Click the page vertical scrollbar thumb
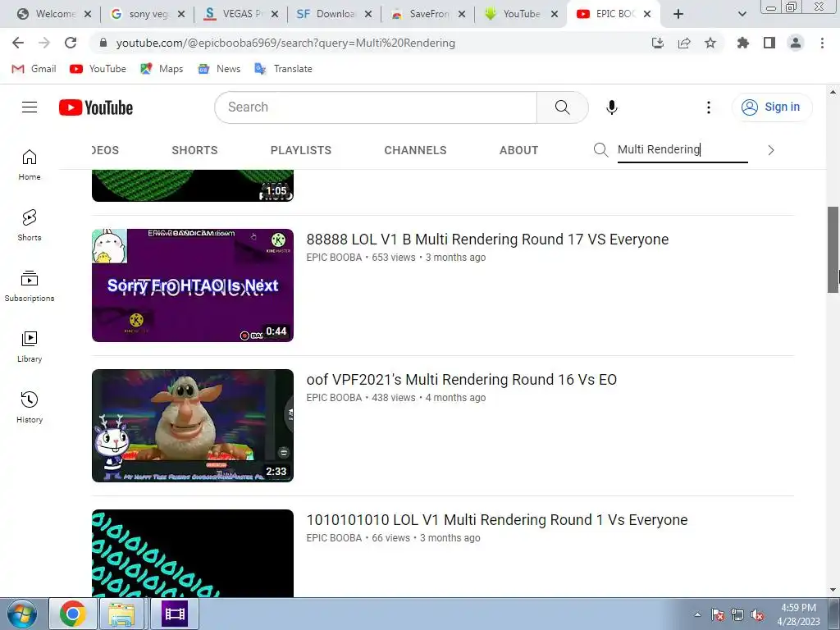 coord(833,249)
